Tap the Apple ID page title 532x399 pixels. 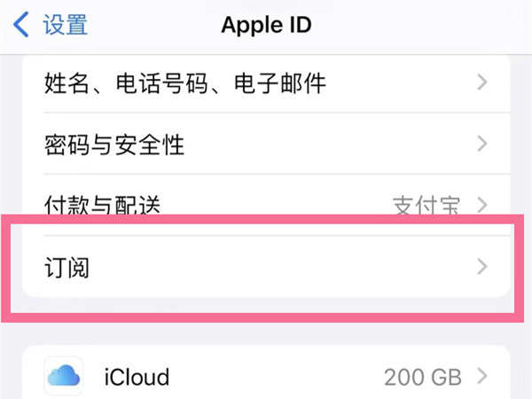[x=266, y=25]
